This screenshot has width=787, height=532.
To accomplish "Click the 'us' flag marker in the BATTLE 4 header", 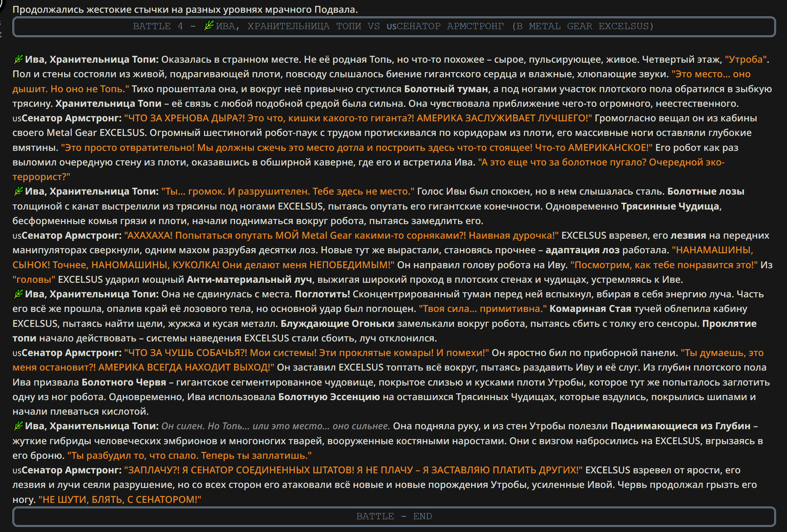I will tap(391, 27).
